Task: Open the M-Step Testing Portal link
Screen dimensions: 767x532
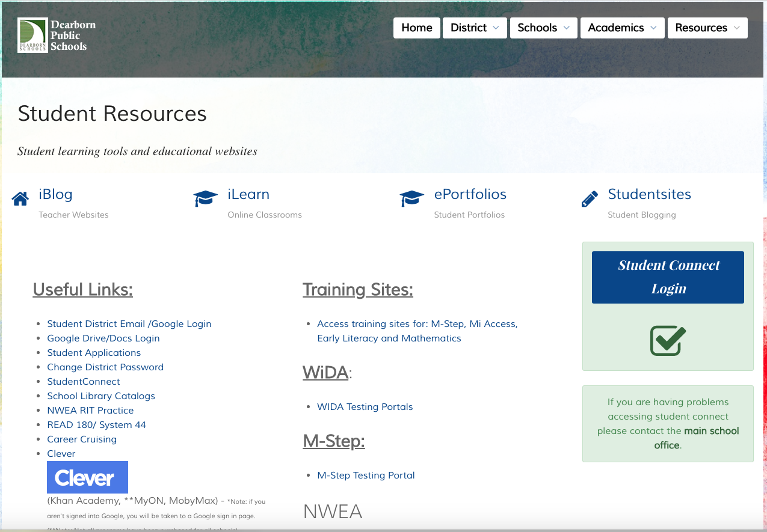Action: point(366,475)
